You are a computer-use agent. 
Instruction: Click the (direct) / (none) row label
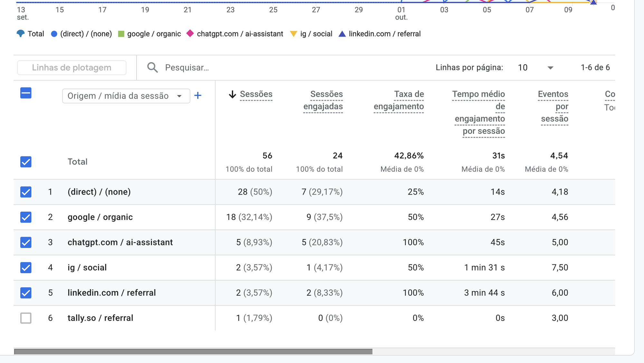[99, 192]
